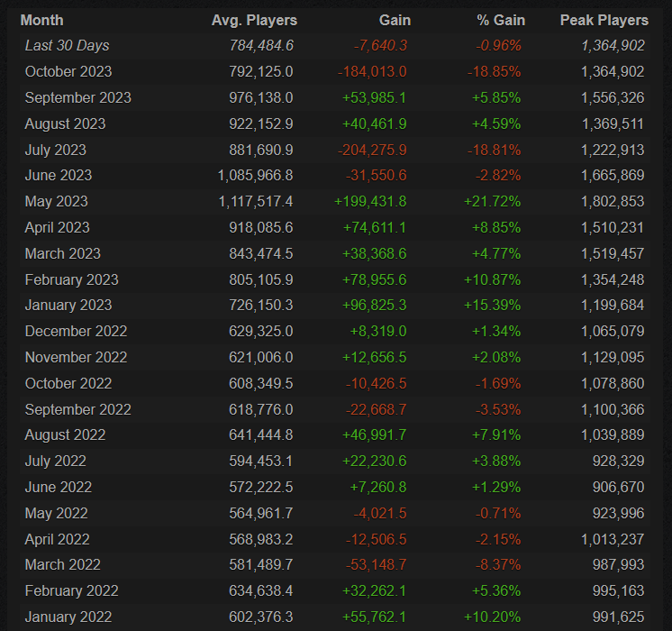Click the % Gain column header
Viewport: 672px width, 631px height.
pyautogui.click(x=501, y=20)
